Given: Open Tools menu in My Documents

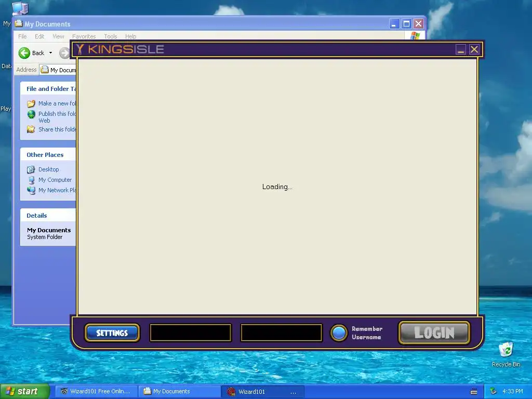Looking at the screenshot, I should [x=110, y=36].
